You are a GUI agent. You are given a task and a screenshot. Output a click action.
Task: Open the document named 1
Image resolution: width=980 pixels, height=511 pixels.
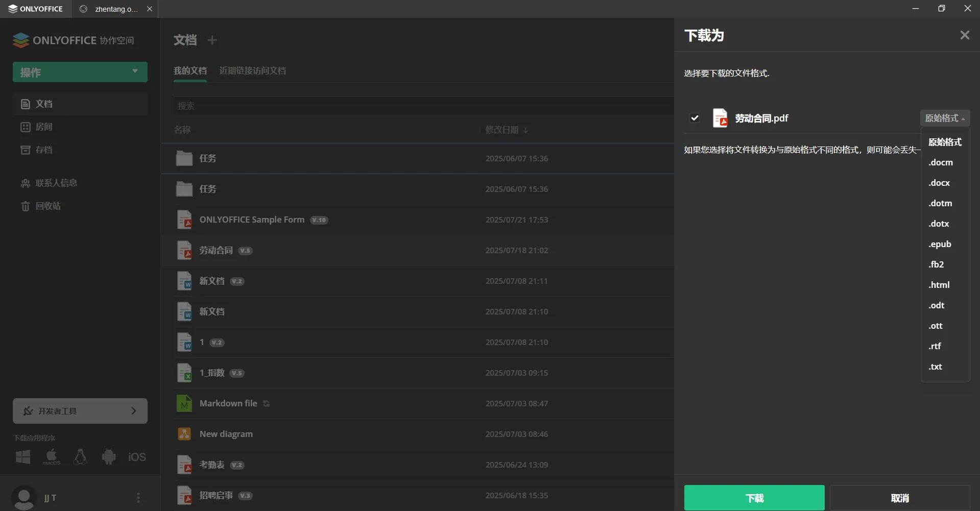(x=202, y=342)
